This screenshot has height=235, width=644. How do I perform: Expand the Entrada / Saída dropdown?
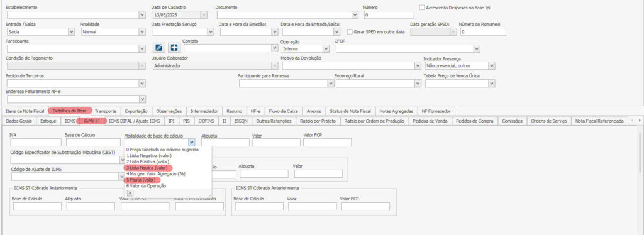[71, 31]
